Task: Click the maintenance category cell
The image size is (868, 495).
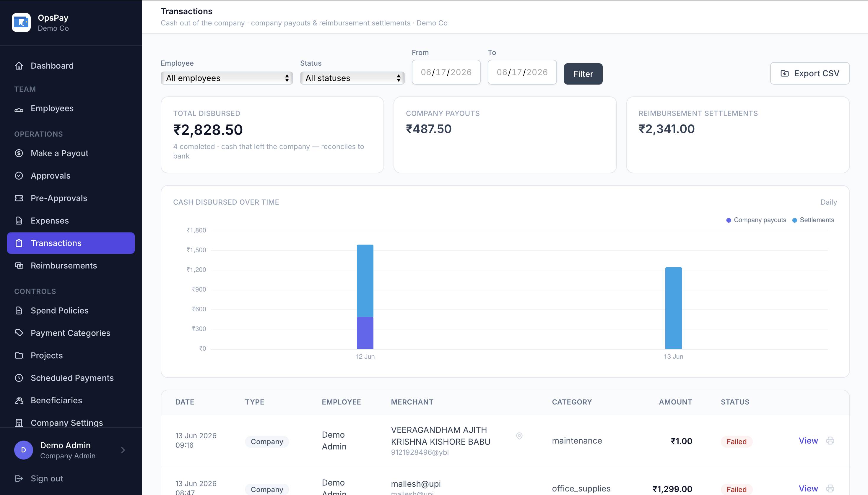Action: [x=577, y=441]
